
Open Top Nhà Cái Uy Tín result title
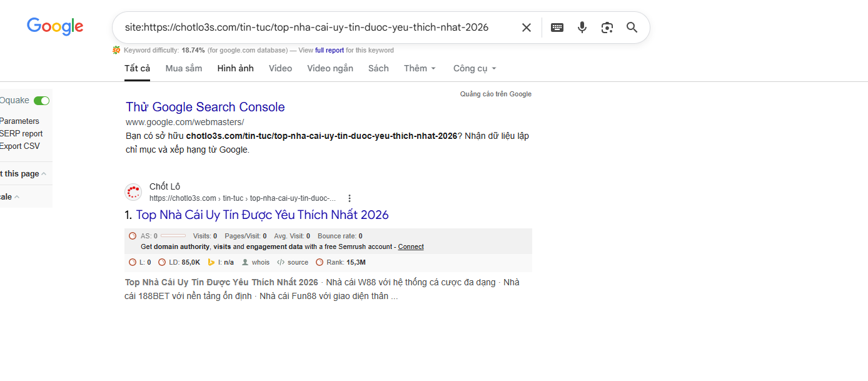click(262, 215)
